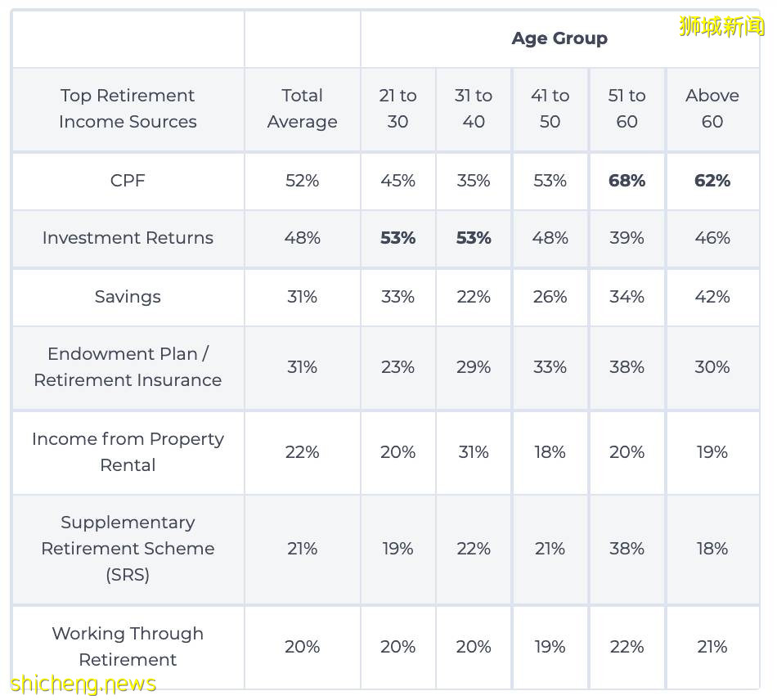Click the CPF row label
777x700 pixels.
pyautogui.click(x=128, y=181)
